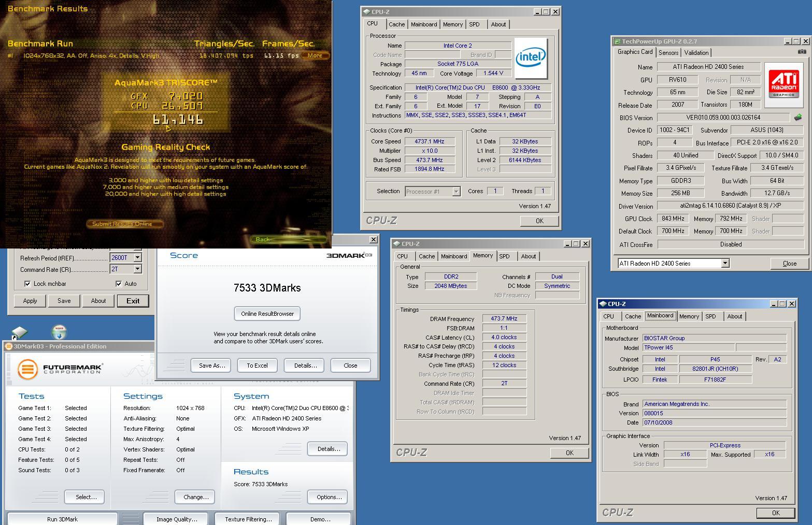Viewport: 812px width, 525px height.
Task: Open the Online ResultBrowser
Action: coord(267,314)
